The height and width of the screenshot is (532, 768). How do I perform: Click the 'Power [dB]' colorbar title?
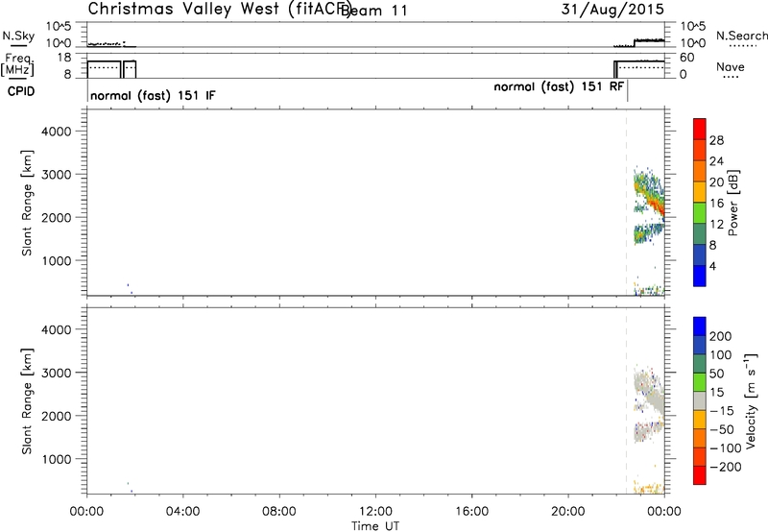(733, 203)
